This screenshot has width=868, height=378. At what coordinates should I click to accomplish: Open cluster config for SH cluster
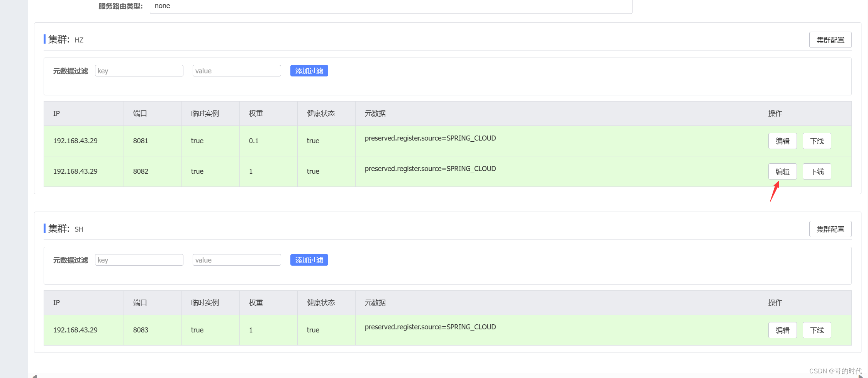830,229
